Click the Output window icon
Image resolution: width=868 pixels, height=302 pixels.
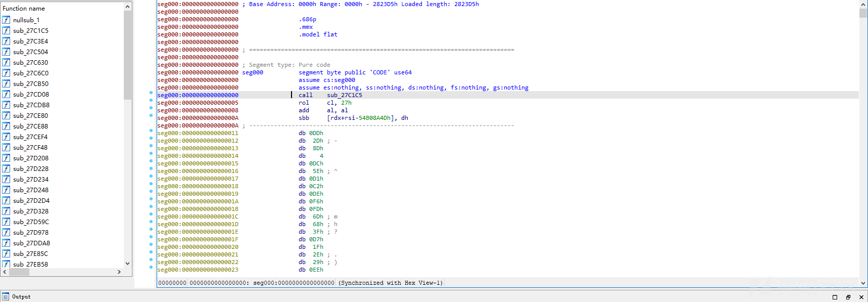coord(5,296)
